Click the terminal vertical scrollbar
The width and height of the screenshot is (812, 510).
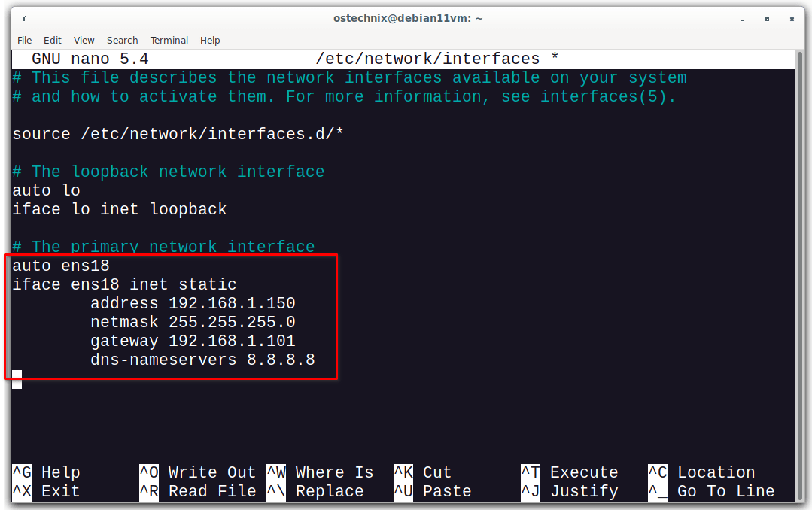pos(799,275)
